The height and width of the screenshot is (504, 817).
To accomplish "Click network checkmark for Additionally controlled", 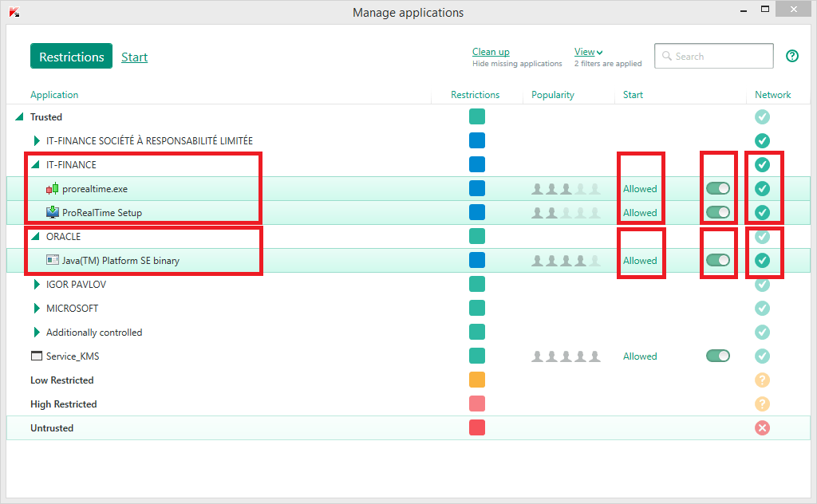I will click(762, 333).
